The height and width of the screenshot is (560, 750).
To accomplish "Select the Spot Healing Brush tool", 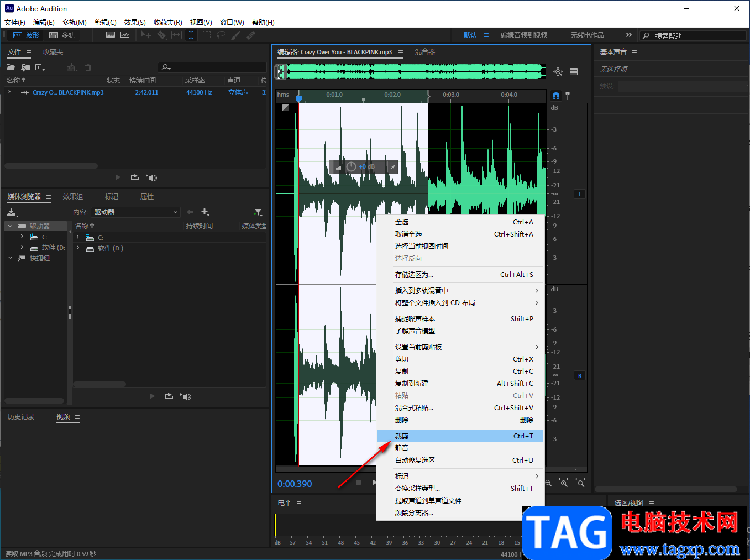I will point(251,35).
